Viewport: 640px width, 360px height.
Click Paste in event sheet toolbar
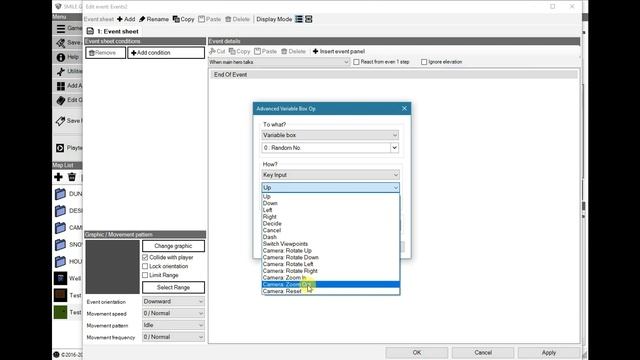point(209,19)
